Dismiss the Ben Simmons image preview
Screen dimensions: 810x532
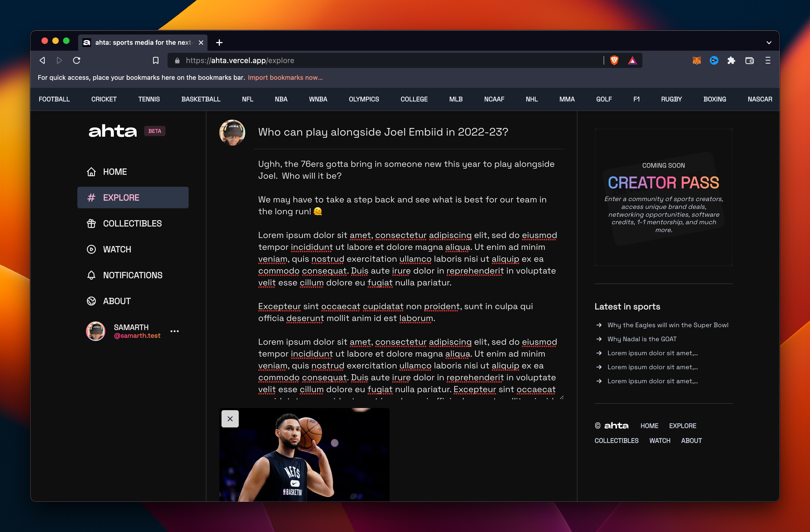(230, 419)
